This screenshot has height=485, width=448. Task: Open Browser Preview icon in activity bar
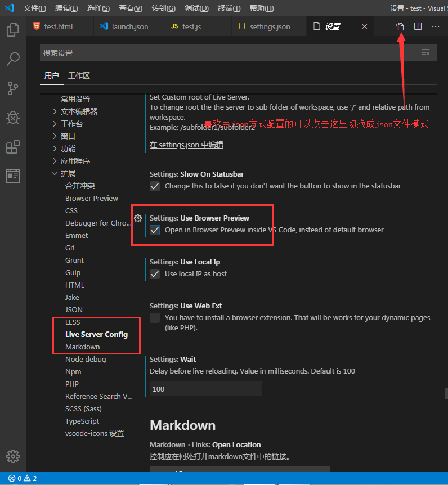point(13,176)
